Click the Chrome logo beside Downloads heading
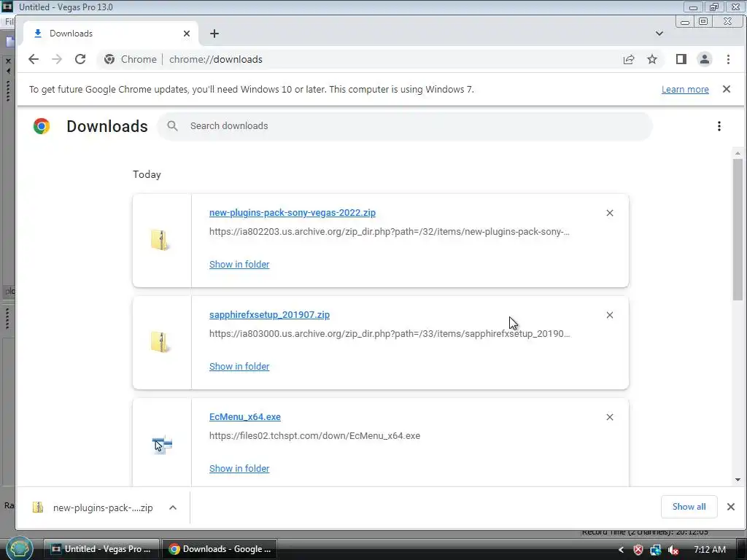The image size is (747, 560). (42, 126)
